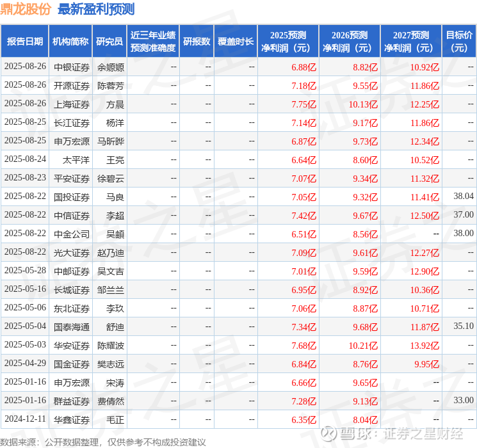Select the 长城证券 institution cell
This screenshot has width=477, height=448.
click(x=72, y=290)
